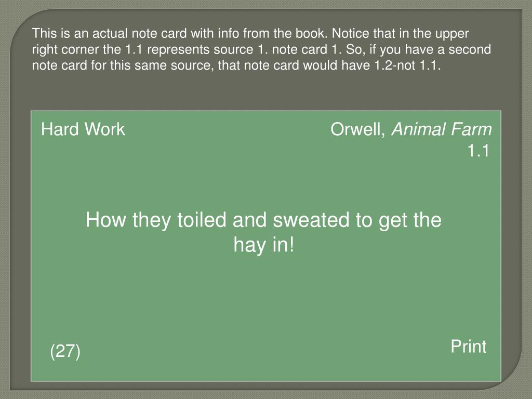Viewport: 532px width, 399px height.
Task: Click the "Print" medium label
Action: (469, 347)
